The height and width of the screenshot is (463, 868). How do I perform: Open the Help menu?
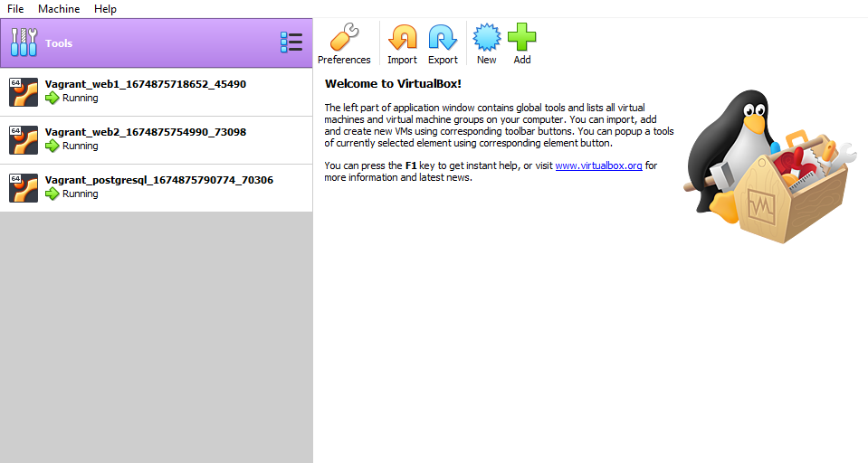pyautogui.click(x=105, y=9)
